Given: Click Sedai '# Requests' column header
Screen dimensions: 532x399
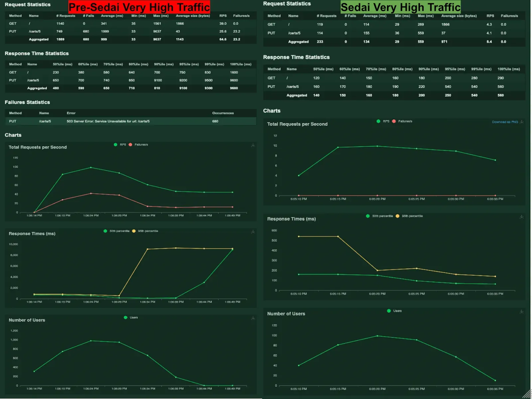Looking at the screenshot, I should point(327,16).
